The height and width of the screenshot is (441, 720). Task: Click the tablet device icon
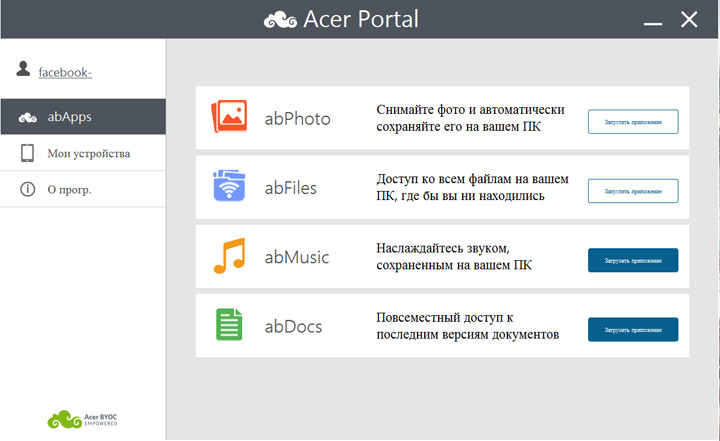pos(28,153)
